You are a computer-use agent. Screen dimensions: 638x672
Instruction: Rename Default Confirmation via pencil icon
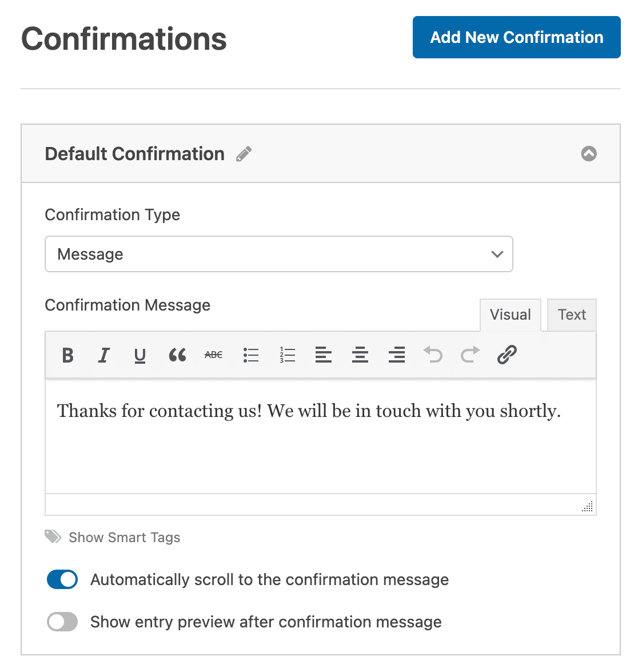coord(244,154)
